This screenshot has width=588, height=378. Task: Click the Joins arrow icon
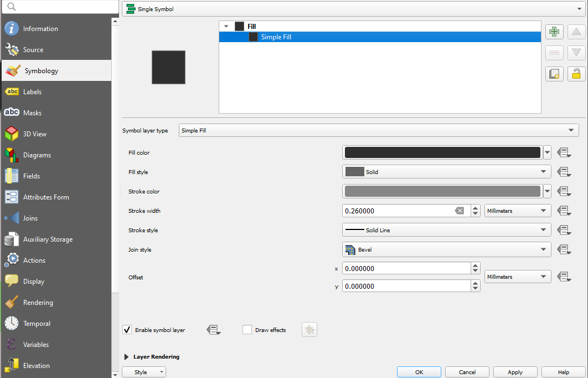pos(12,218)
